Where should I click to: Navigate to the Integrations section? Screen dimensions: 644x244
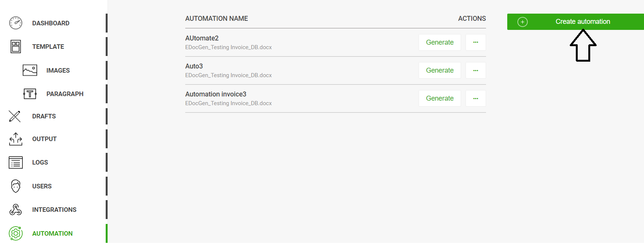pyautogui.click(x=54, y=209)
